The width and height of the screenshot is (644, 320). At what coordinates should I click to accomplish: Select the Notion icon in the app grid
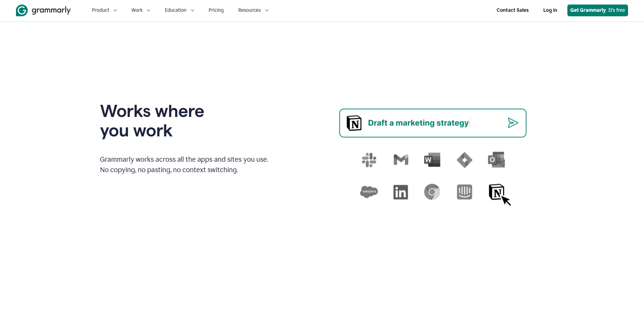click(497, 192)
